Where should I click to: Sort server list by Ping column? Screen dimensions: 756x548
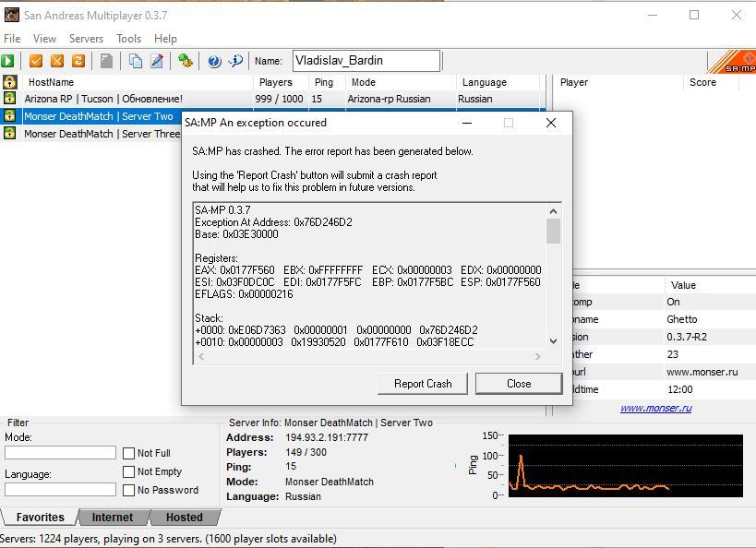[x=323, y=82]
